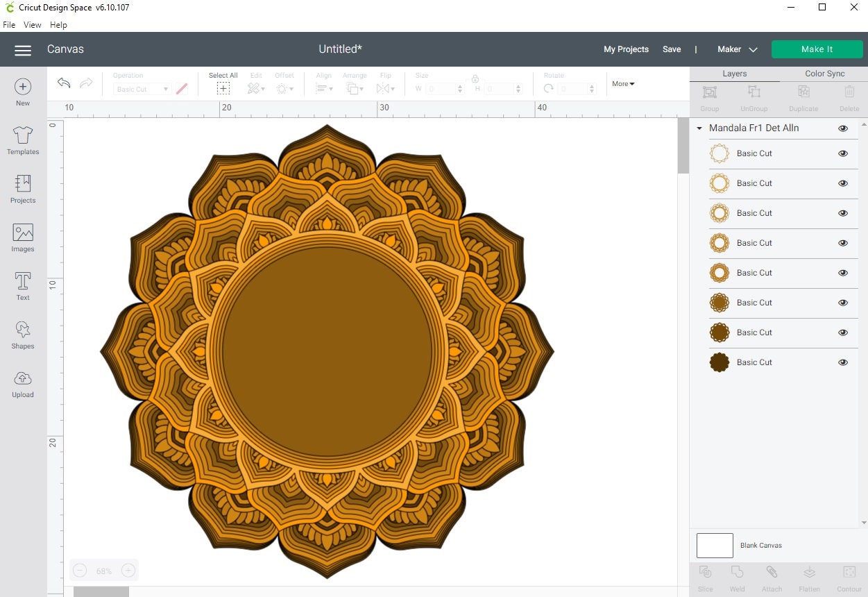Expand the More options dropdown

point(622,84)
